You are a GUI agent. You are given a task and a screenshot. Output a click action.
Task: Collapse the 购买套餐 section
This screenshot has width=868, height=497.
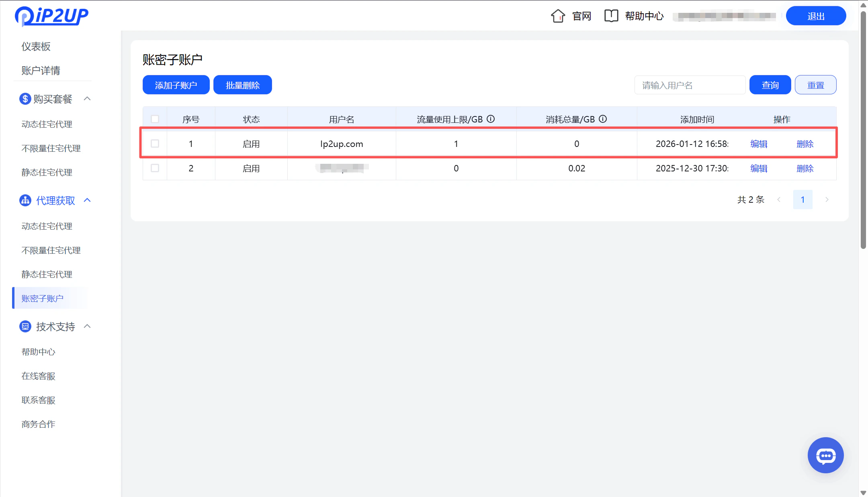[88, 99]
